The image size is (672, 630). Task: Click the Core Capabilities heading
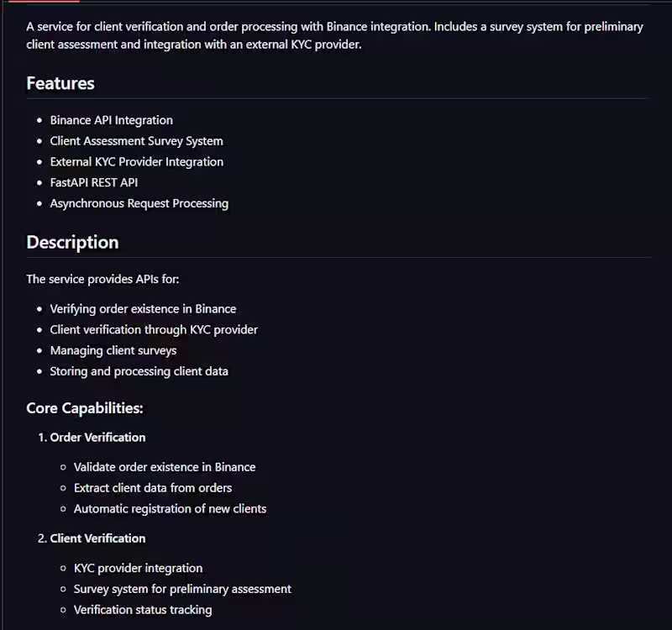coord(85,408)
